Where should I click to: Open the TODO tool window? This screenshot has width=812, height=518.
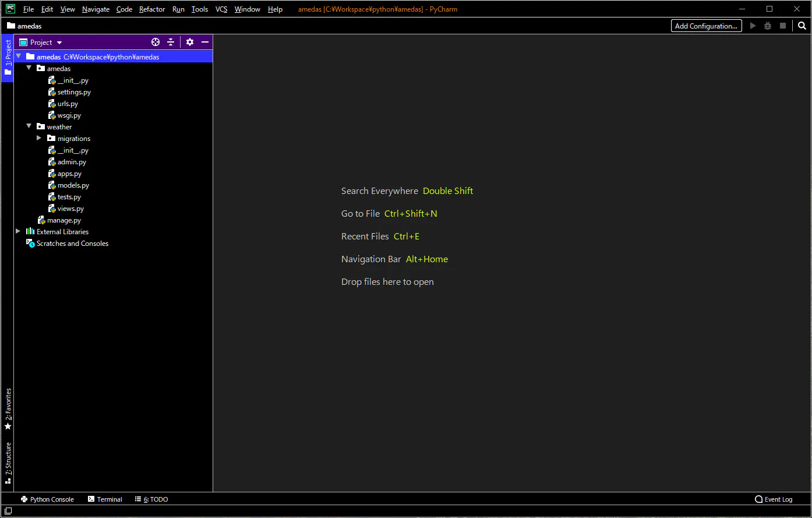(x=151, y=499)
